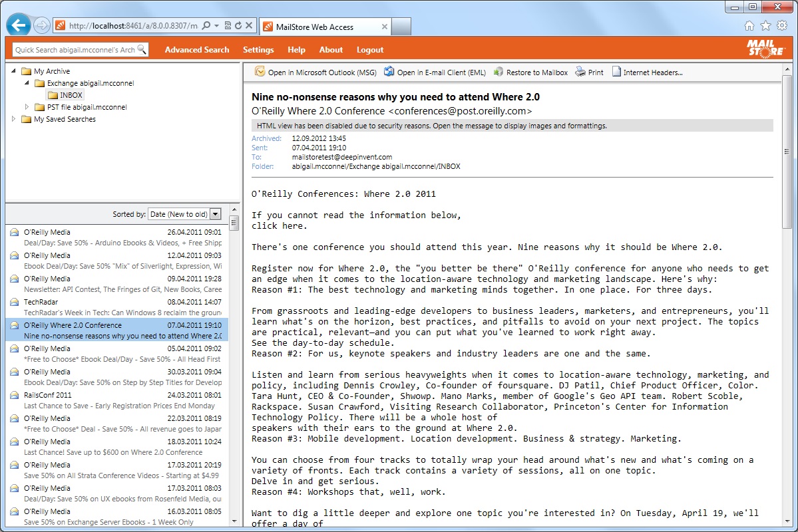Click the Internet Headers document icon
This screenshot has height=532, width=798.
pos(616,72)
